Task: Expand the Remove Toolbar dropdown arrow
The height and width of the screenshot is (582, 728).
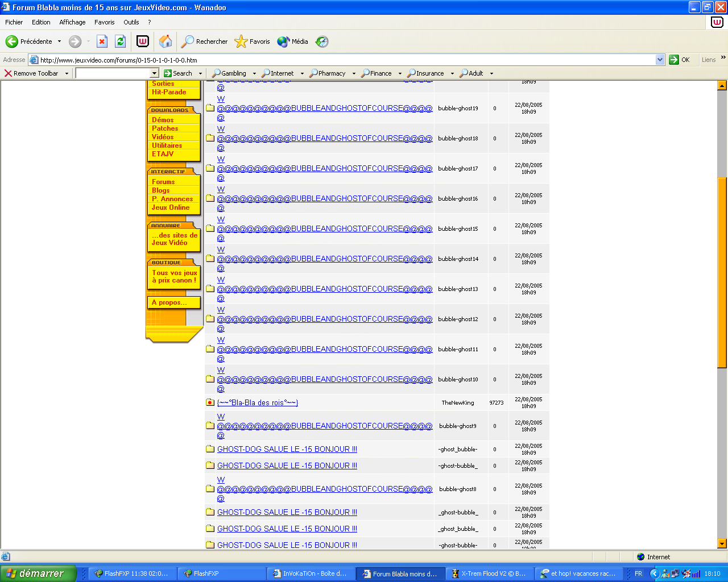Action: click(67, 73)
